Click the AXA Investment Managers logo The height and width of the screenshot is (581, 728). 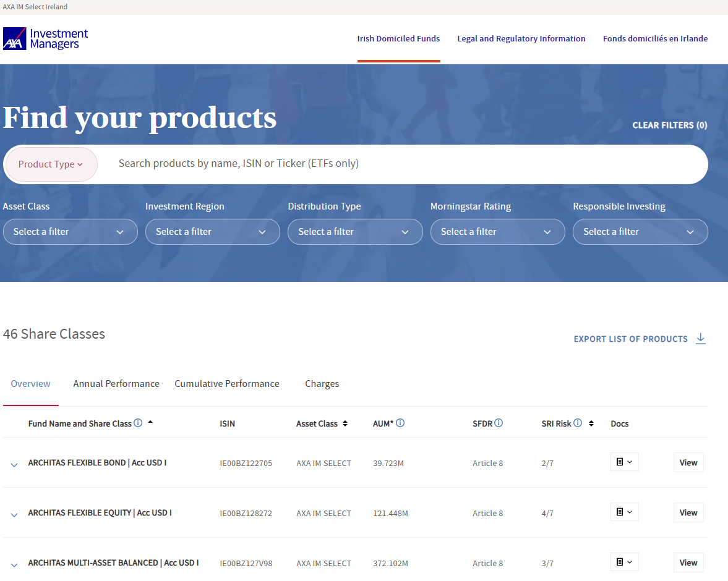45,38
